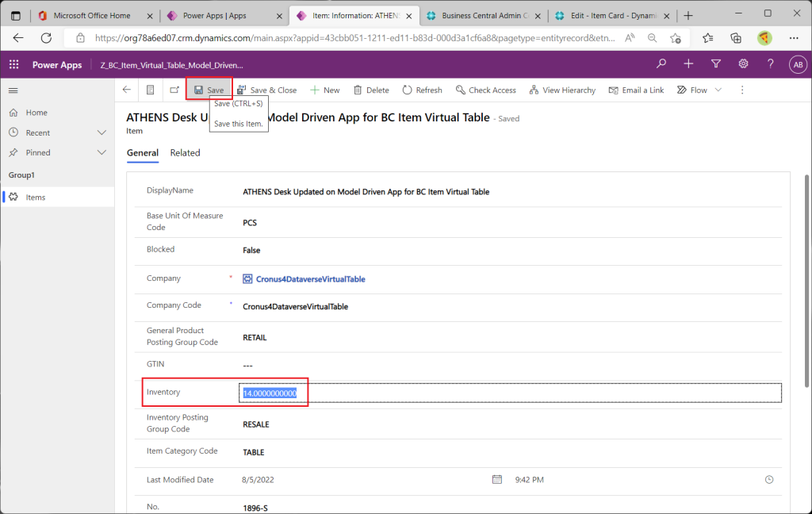The height and width of the screenshot is (514, 812).
Task: Open the help question mark icon
Action: click(x=771, y=63)
